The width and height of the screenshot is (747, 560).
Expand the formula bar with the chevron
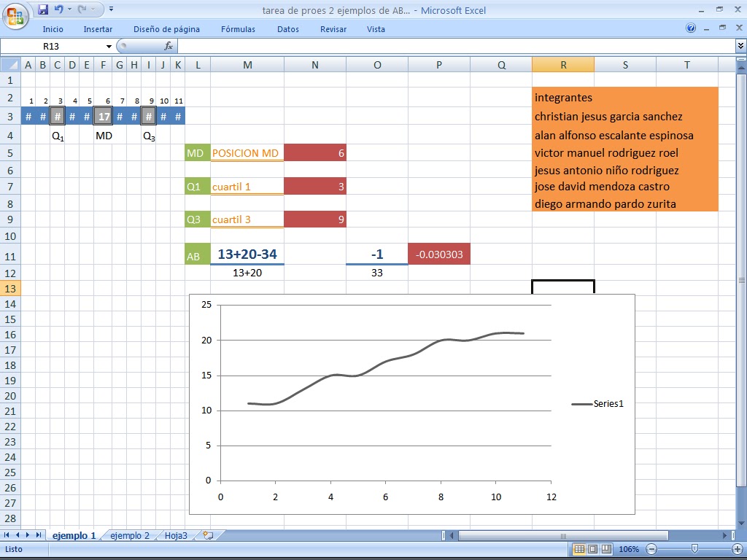(741, 46)
